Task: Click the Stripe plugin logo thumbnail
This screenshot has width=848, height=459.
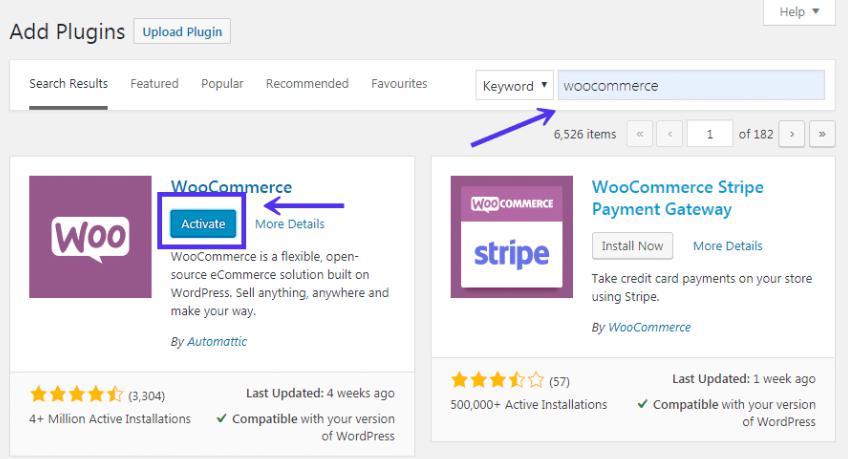Action: pyautogui.click(x=512, y=237)
